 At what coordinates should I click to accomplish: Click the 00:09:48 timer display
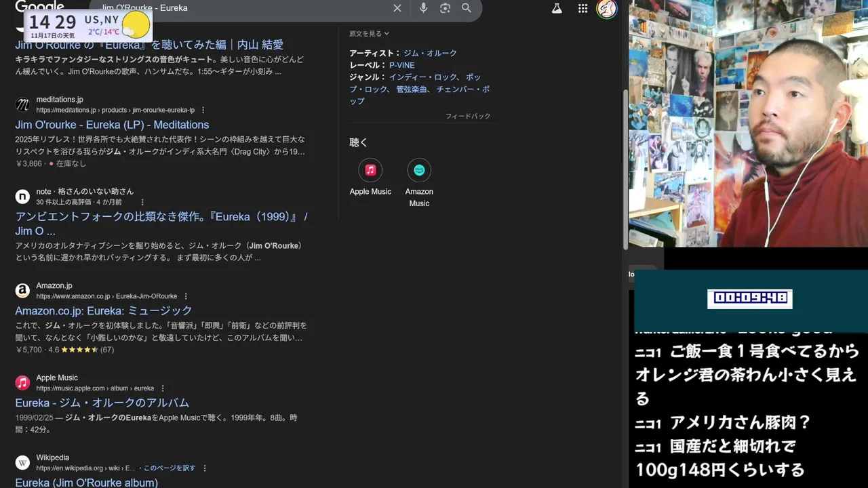749,298
